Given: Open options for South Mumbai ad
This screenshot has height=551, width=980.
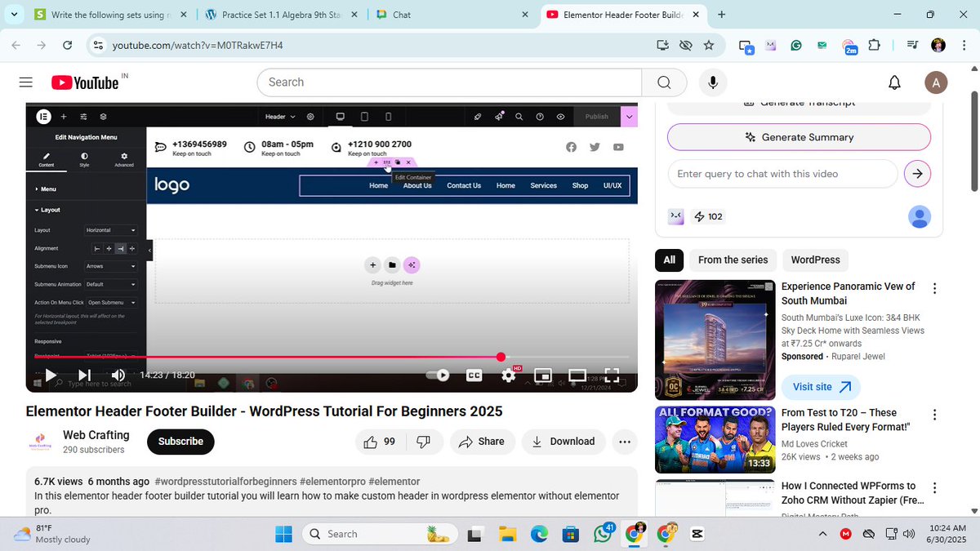Looking at the screenshot, I should coord(935,288).
